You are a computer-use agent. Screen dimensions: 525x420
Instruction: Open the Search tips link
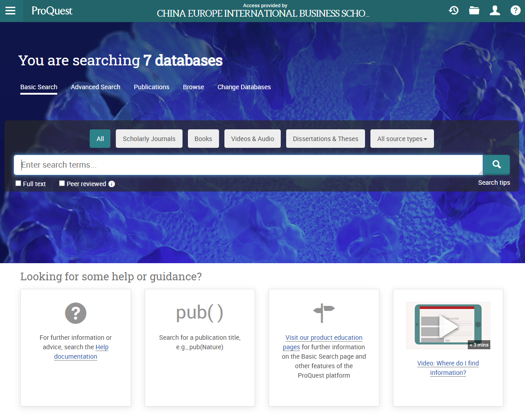pyautogui.click(x=494, y=183)
